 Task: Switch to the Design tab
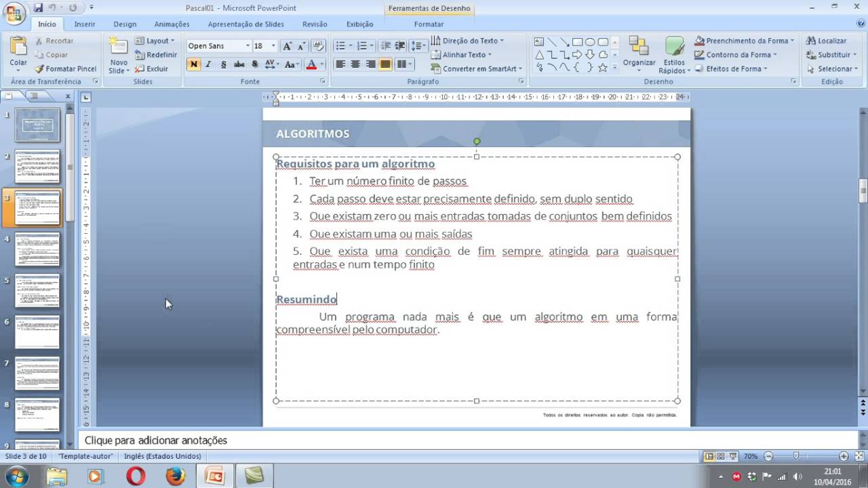click(125, 24)
